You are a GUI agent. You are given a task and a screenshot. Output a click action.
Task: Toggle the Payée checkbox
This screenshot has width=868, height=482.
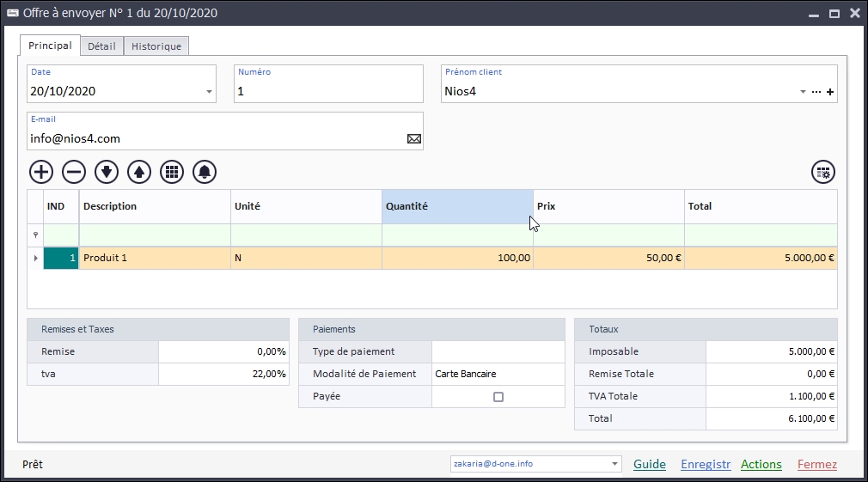click(498, 397)
